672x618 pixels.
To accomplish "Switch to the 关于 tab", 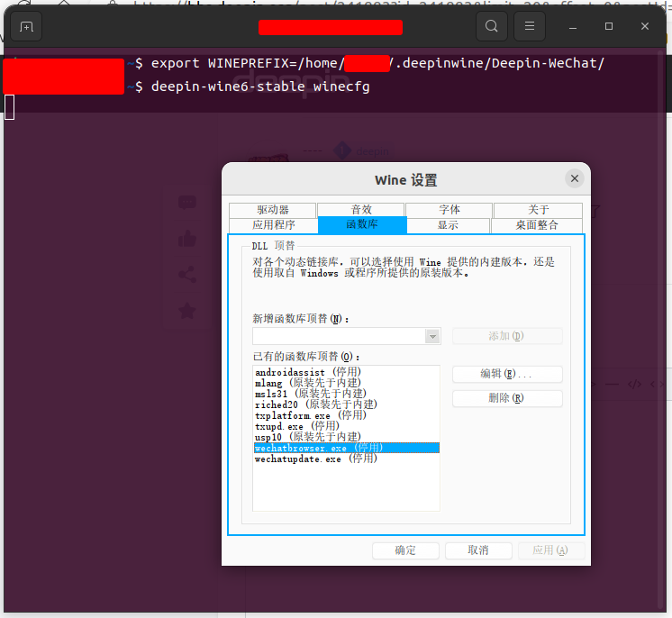I will coord(539,210).
